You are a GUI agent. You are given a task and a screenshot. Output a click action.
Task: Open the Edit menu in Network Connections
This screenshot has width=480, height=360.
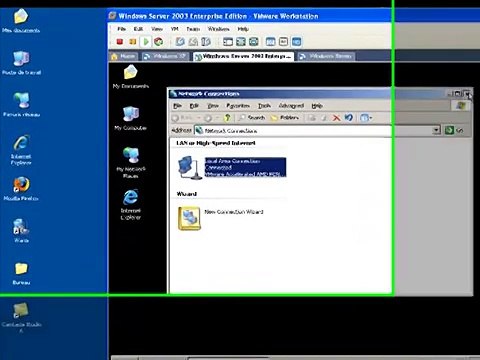tap(194, 106)
